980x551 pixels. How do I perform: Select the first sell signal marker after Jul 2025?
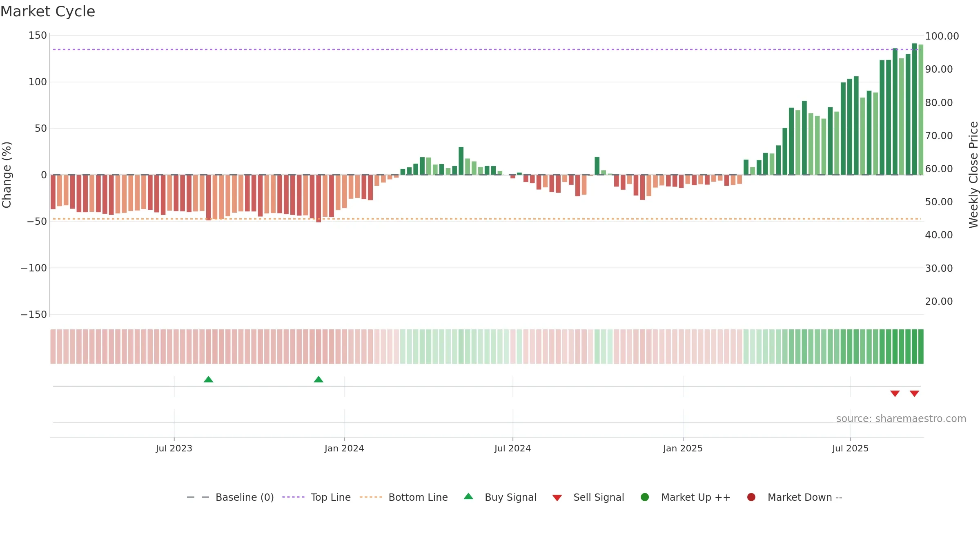coord(895,393)
